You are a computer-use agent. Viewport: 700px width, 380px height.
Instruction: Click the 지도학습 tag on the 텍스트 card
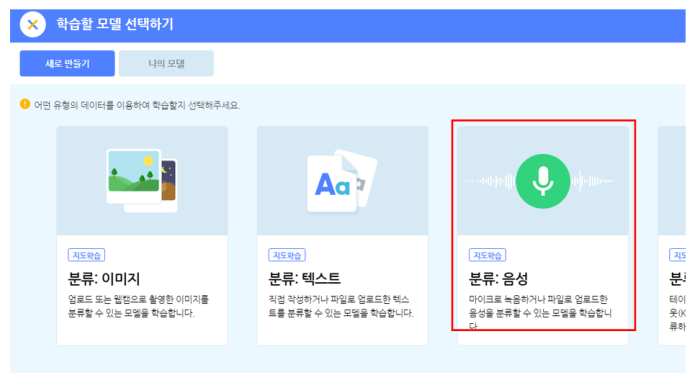point(287,255)
